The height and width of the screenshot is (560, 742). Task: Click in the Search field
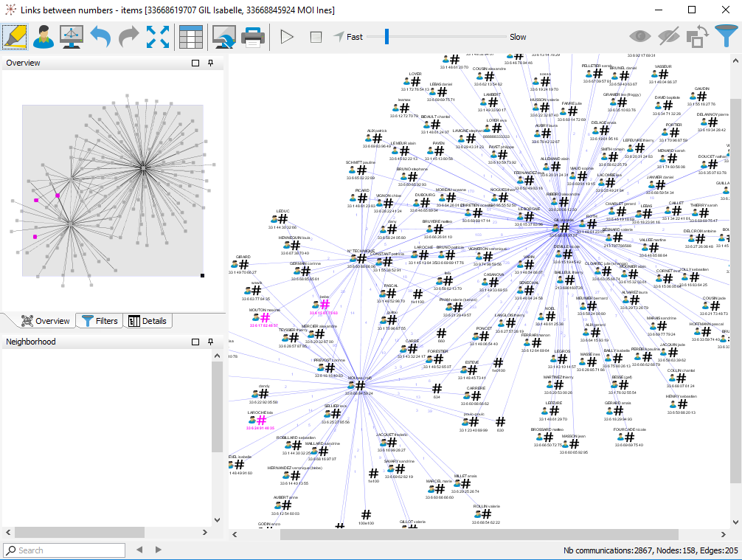(65, 550)
